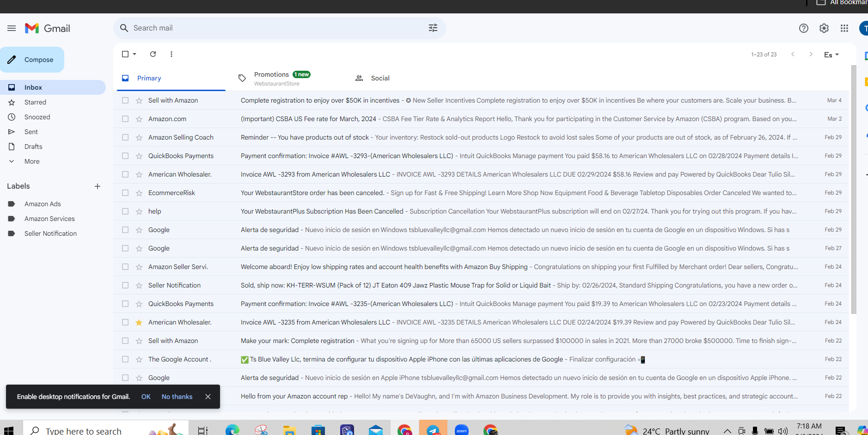Choose No thanks on notifications prompt
Viewport: 868px width, 435px height.
(177, 397)
